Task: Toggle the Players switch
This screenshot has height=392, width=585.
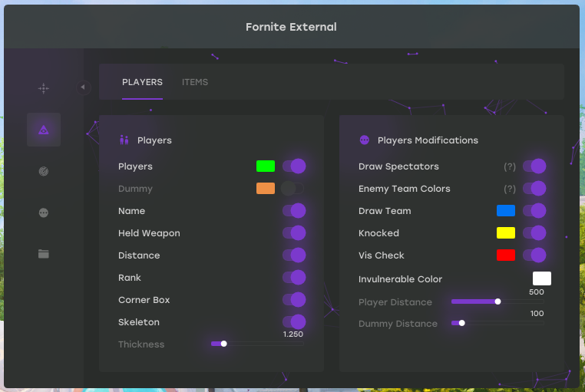Action: point(294,166)
